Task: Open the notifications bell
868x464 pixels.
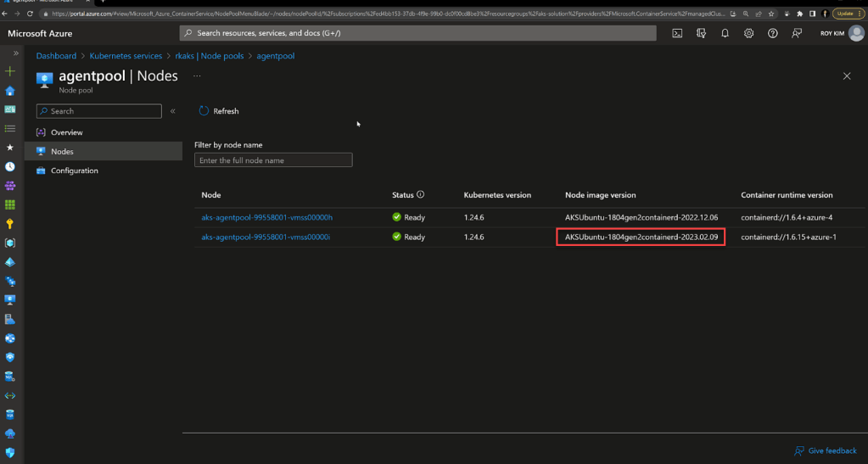Action: click(x=725, y=33)
